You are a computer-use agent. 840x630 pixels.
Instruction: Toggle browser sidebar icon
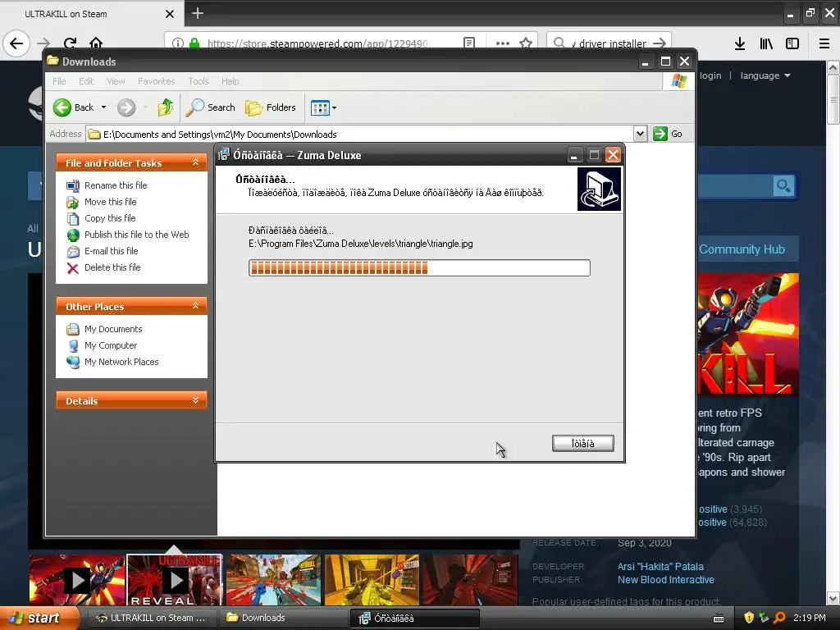tap(792, 43)
